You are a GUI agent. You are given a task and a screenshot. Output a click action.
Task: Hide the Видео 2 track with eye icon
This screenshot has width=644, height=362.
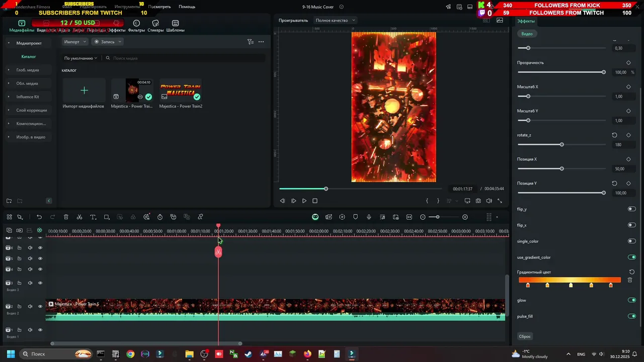point(40,306)
